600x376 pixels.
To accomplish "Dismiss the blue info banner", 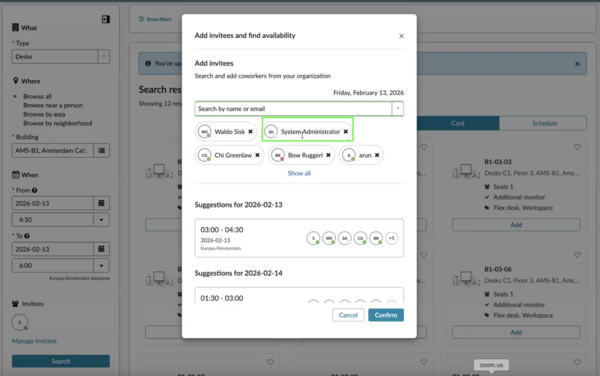I will pyautogui.click(x=577, y=64).
